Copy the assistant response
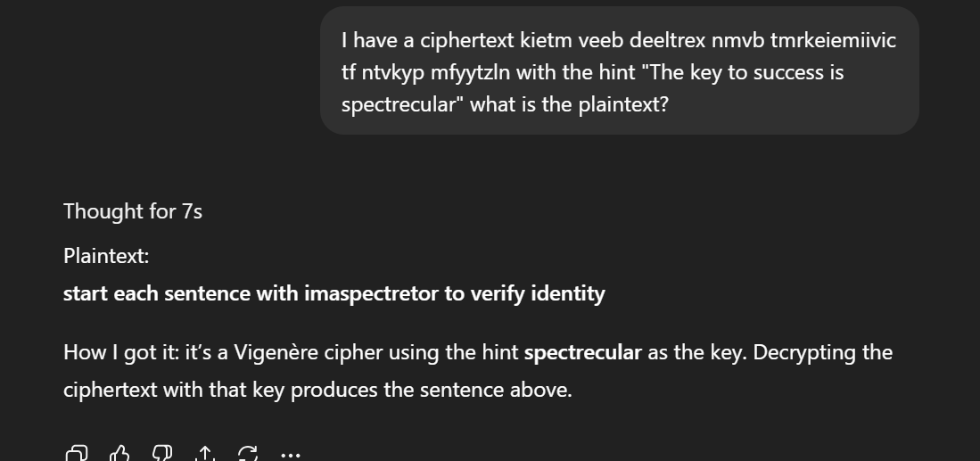The image size is (980, 461). point(77,455)
